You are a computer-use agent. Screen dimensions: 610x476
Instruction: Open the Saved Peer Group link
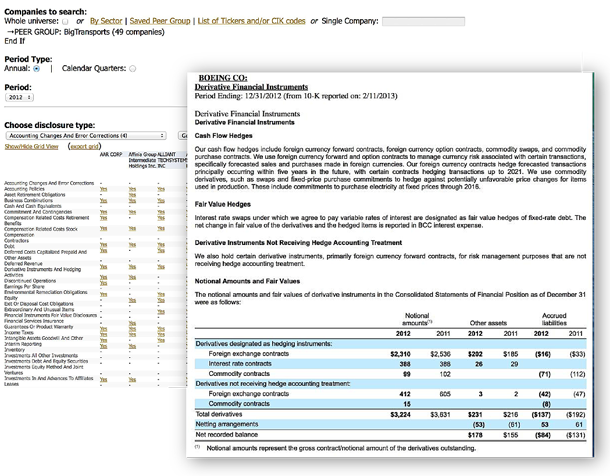pyautogui.click(x=166, y=20)
